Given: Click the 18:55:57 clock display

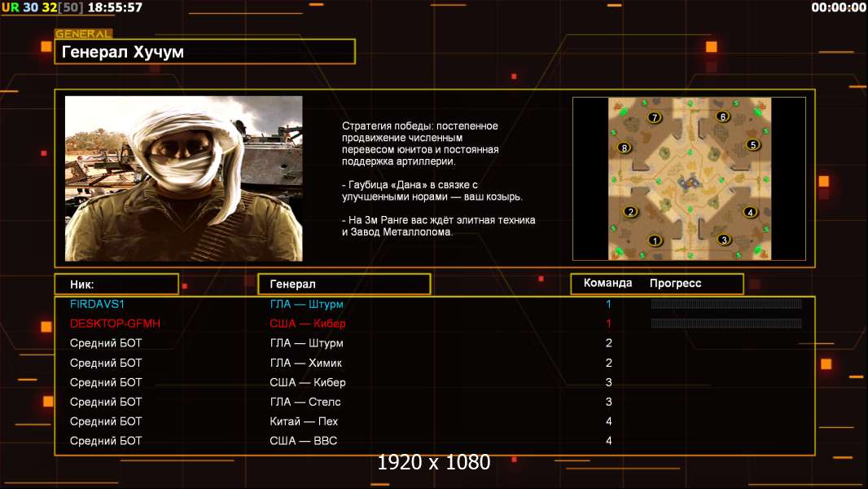Looking at the screenshot, I should (115, 8).
